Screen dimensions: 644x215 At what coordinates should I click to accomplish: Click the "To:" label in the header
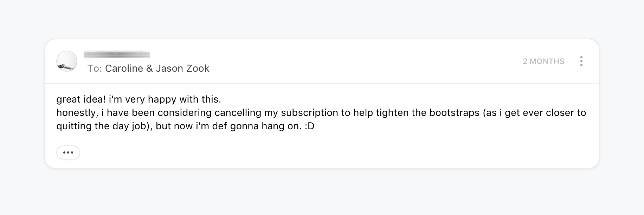pyautogui.click(x=95, y=69)
